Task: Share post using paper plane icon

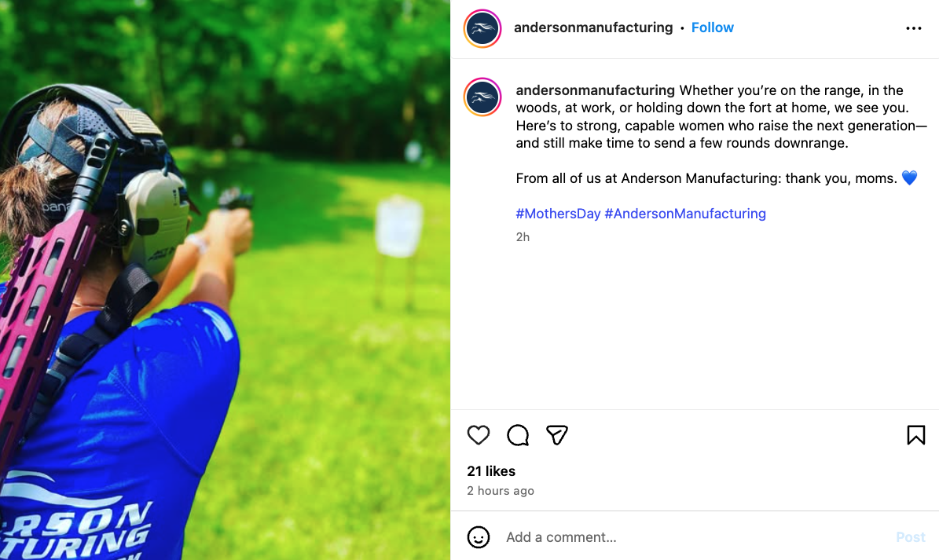Action: (x=557, y=435)
